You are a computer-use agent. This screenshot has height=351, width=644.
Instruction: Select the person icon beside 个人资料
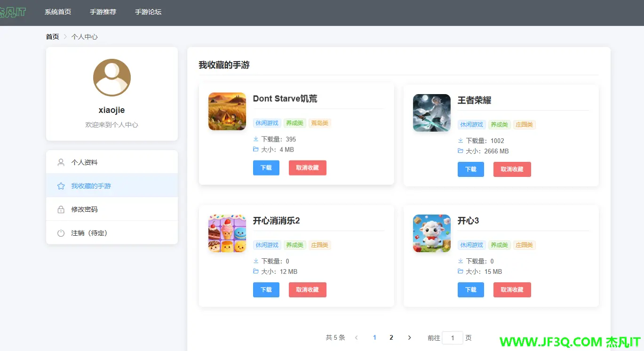click(x=60, y=162)
